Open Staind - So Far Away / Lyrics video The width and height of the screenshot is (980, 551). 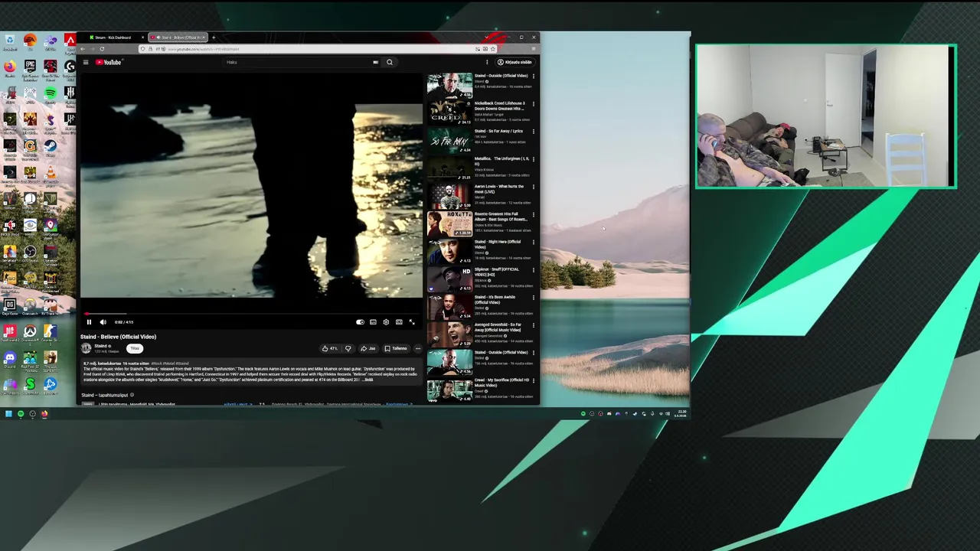(x=498, y=131)
